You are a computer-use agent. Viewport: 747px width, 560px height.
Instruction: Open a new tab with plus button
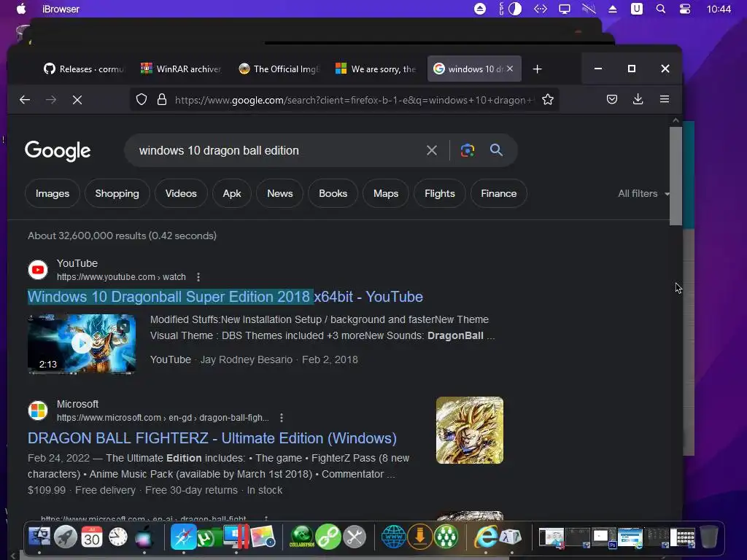tap(538, 69)
